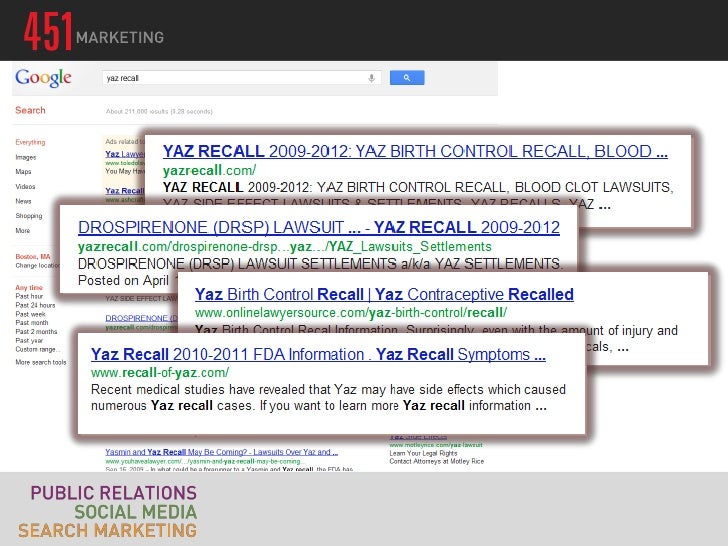This screenshot has height=546, width=728.
Task: Open Custom range date filter
Action: (x=38, y=349)
